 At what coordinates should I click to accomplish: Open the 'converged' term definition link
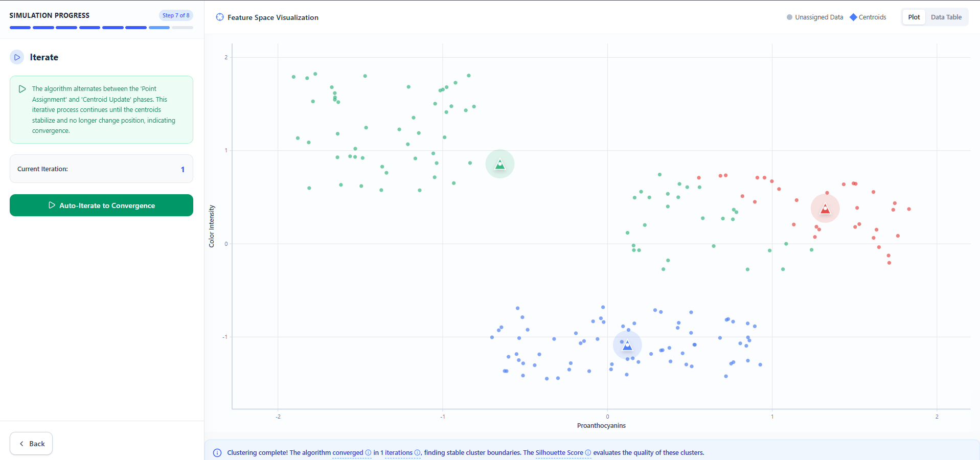[348, 453]
